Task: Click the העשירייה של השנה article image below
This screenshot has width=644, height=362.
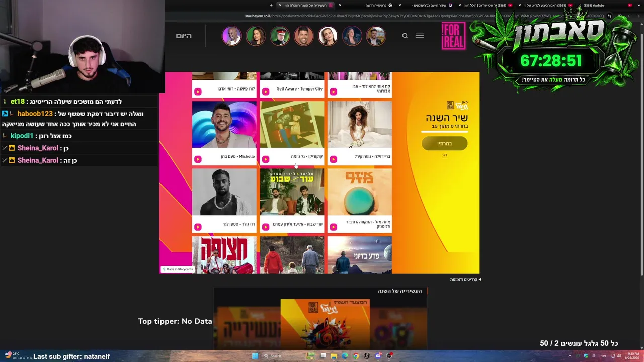Action: click(x=325, y=324)
